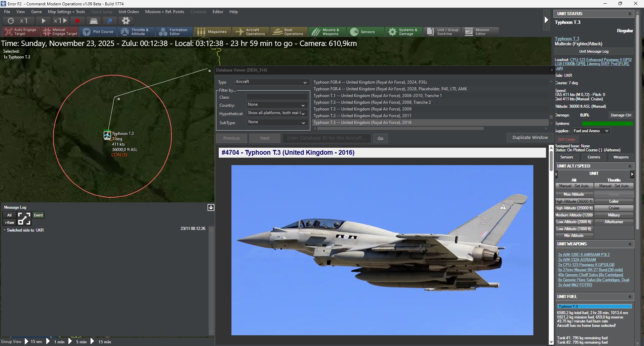Open the Plot Course tool
This screenshot has width=644, height=346.
[x=98, y=32]
